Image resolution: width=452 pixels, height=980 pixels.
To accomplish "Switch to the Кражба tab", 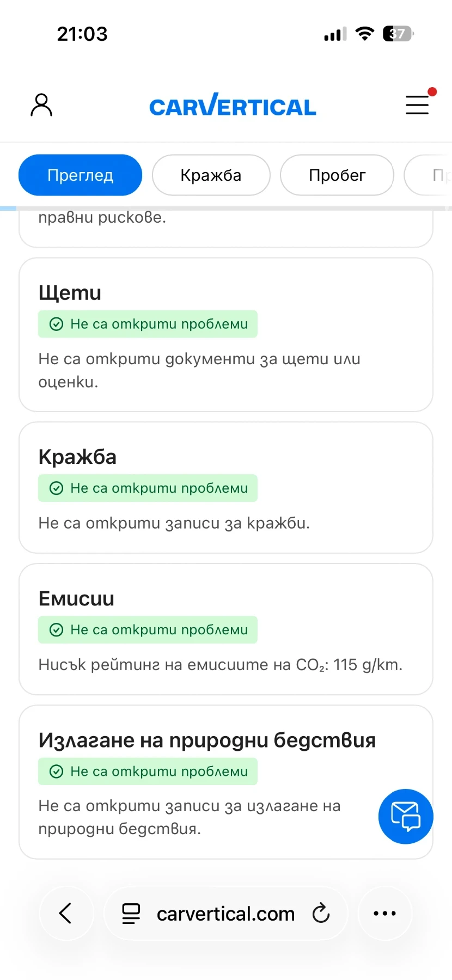I will (x=211, y=175).
